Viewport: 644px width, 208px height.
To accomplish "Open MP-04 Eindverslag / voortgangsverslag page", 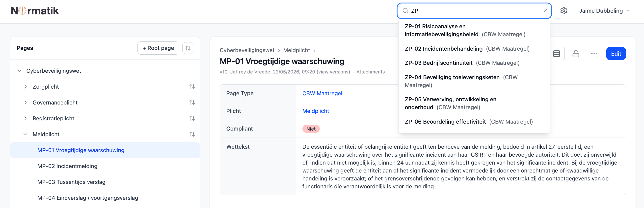I will pyautogui.click(x=87, y=198).
